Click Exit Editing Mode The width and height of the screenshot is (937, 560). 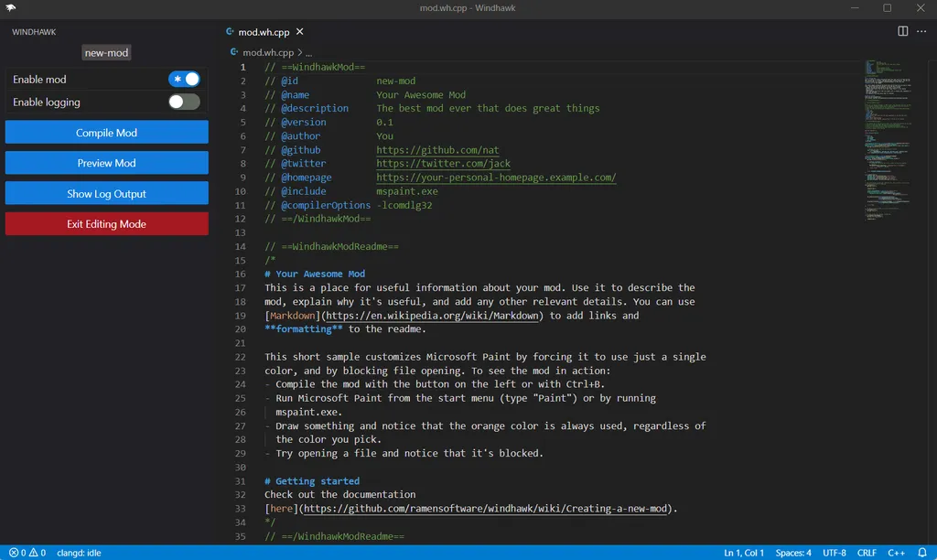point(106,223)
